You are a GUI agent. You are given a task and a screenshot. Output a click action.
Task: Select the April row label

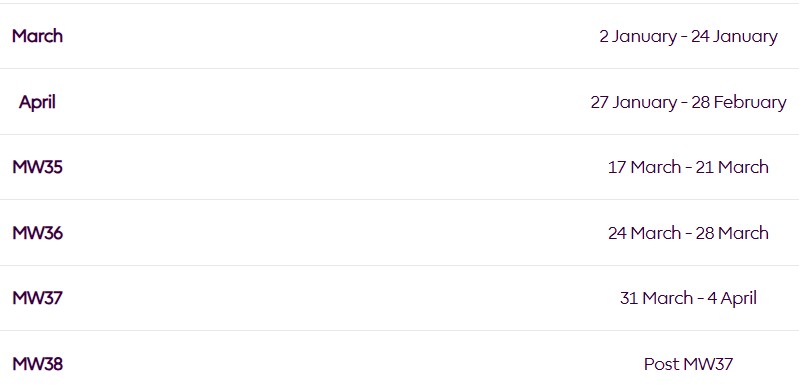pyautogui.click(x=37, y=102)
